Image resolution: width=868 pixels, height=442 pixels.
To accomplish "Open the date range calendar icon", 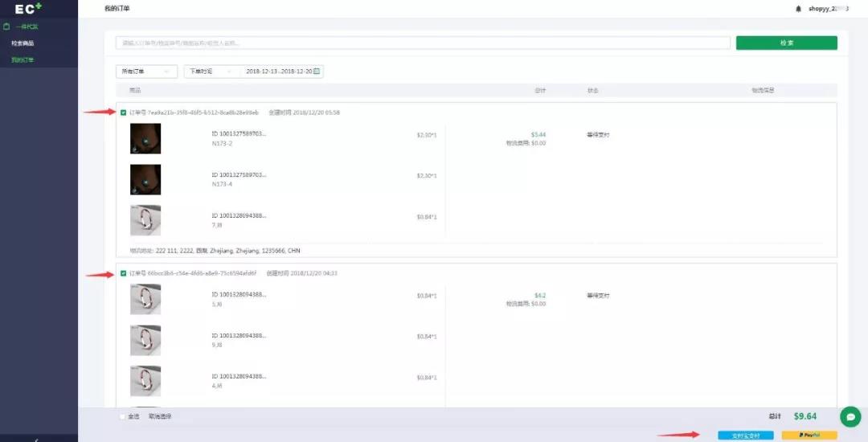I will tap(317, 72).
